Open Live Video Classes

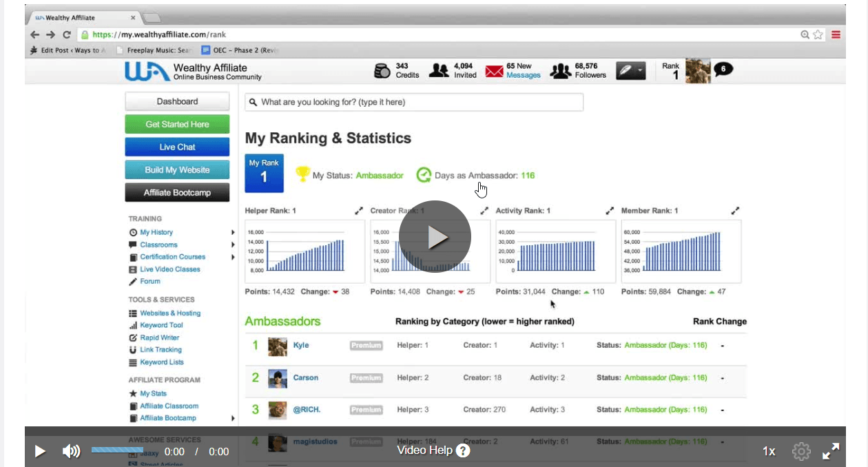[170, 269]
